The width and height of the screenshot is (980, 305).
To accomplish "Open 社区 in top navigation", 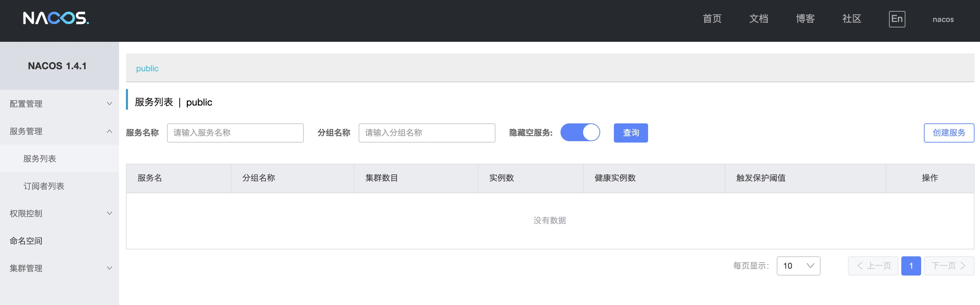I will [x=851, y=19].
